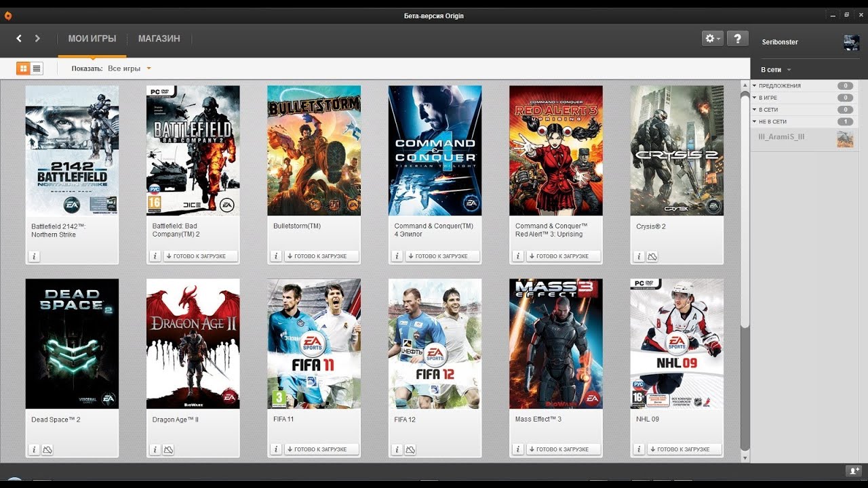The height and width of the screenshot is (488, 868).
Task: Show info for Bulletstorm
Action: pos(276,256)
